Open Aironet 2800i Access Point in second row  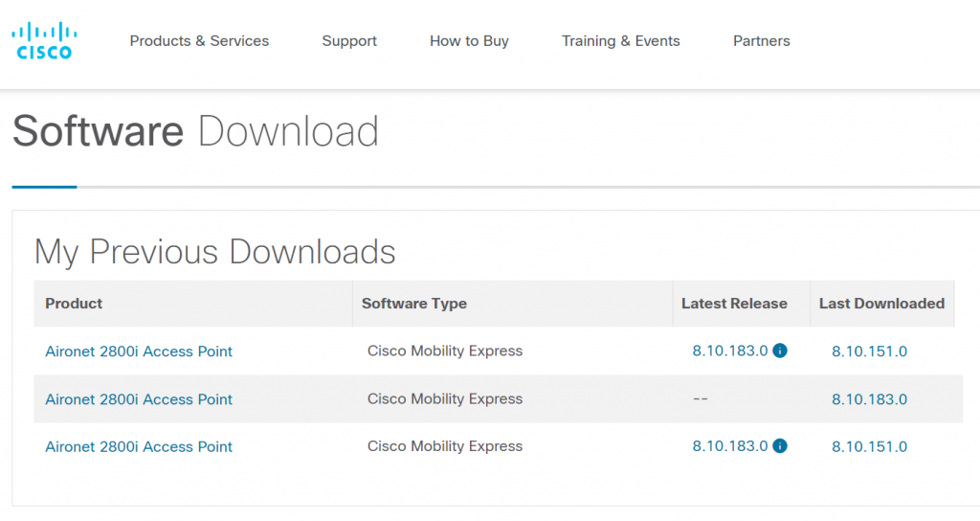click(139, 399)
